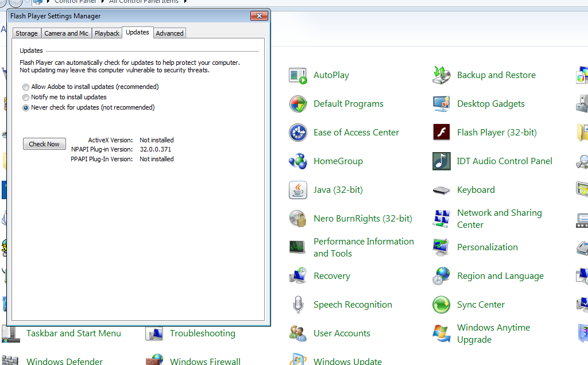Click the Keyboard icon
588x365 pixels.
[x=442, y=191]
